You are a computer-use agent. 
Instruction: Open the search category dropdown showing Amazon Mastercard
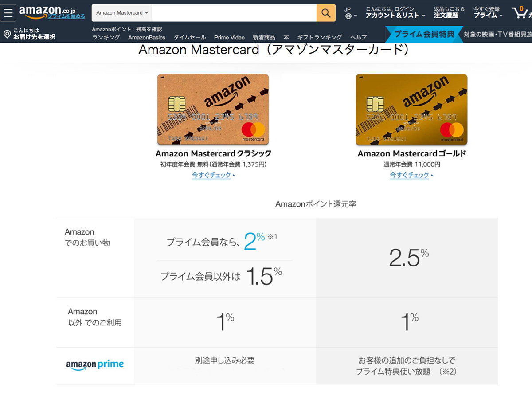[x=121, y=13]
